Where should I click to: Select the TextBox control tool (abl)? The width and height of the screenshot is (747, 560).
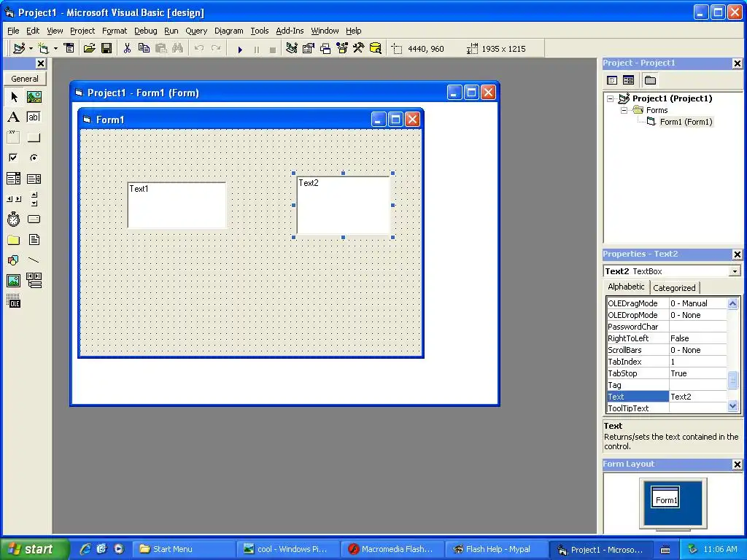(x=34, y=117)
